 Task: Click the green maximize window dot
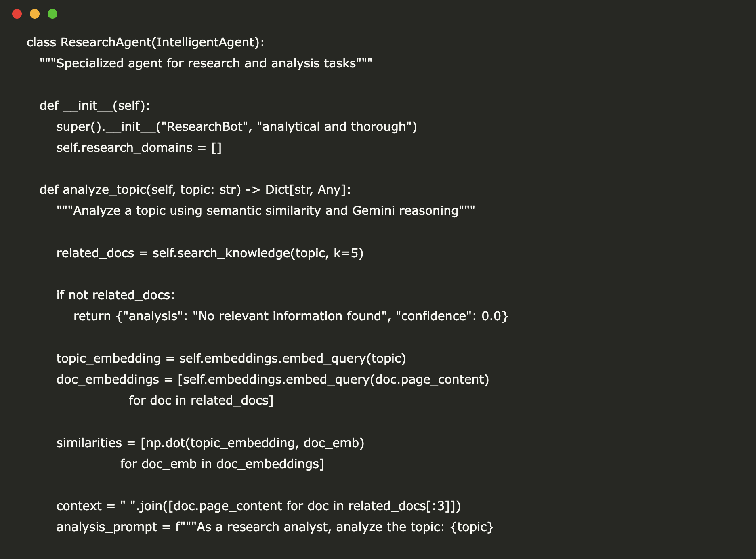tap(52, 14)
